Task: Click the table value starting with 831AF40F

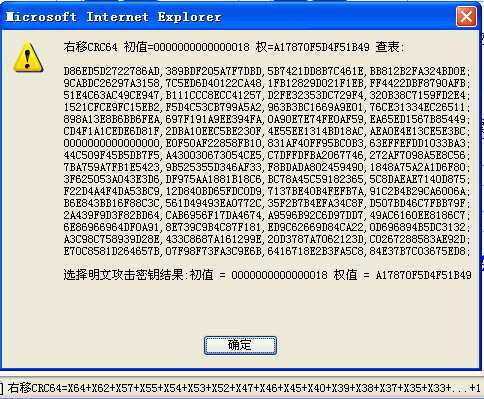Action: (x=315, y=143)
